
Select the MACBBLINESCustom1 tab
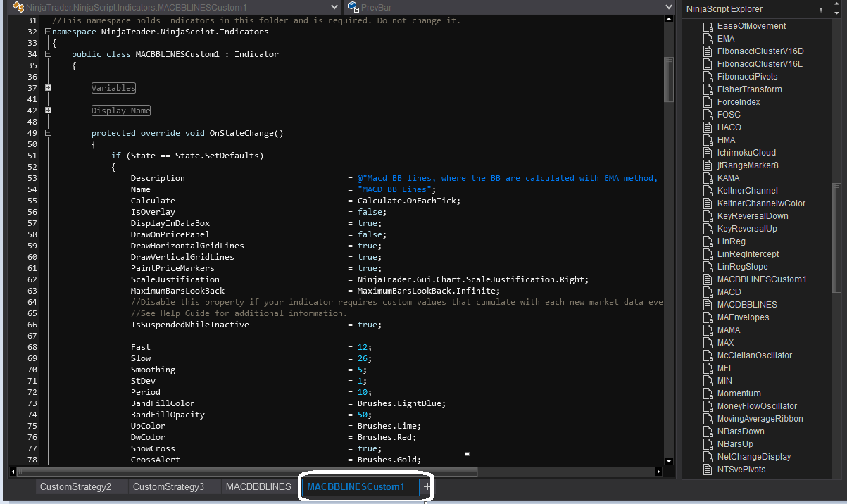tap(356, 486)
